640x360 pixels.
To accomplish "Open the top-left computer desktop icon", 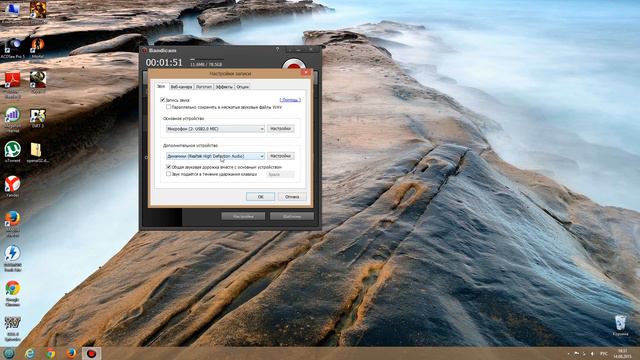I will point(13,10).
